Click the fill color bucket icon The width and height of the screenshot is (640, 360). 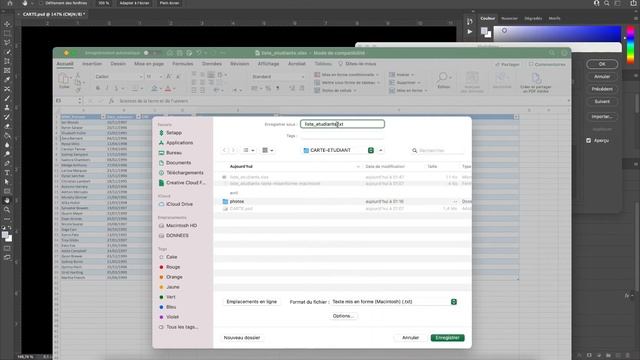click(x=154, y=89)
